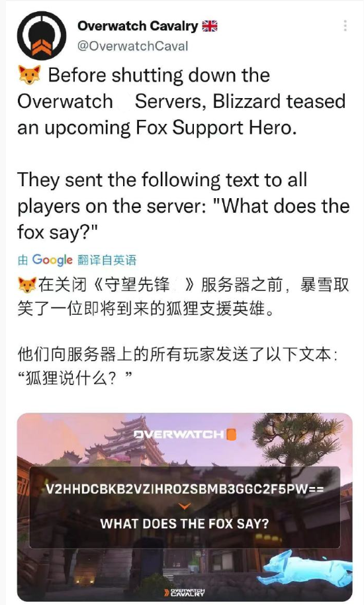The height and width of the screenshot is (605, 364).
Task: Click the 翻译自英语 translation credit
Action: click(x=107, y=260)
